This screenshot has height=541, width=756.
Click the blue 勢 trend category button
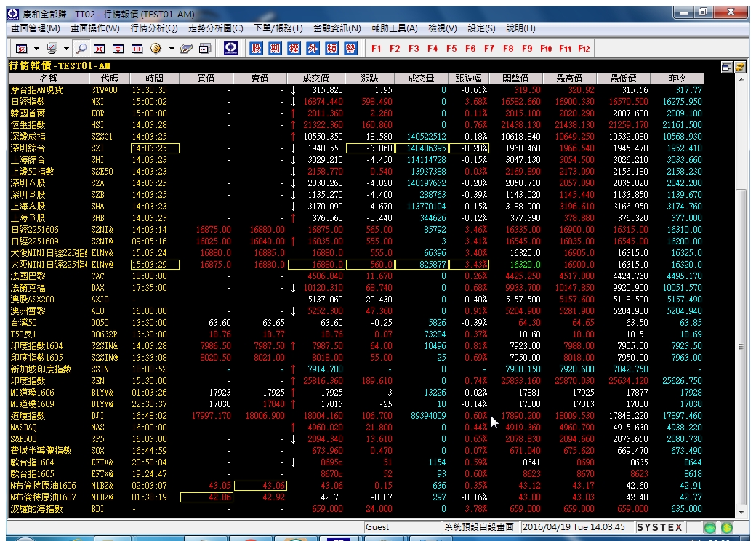(x=350, y=48)
